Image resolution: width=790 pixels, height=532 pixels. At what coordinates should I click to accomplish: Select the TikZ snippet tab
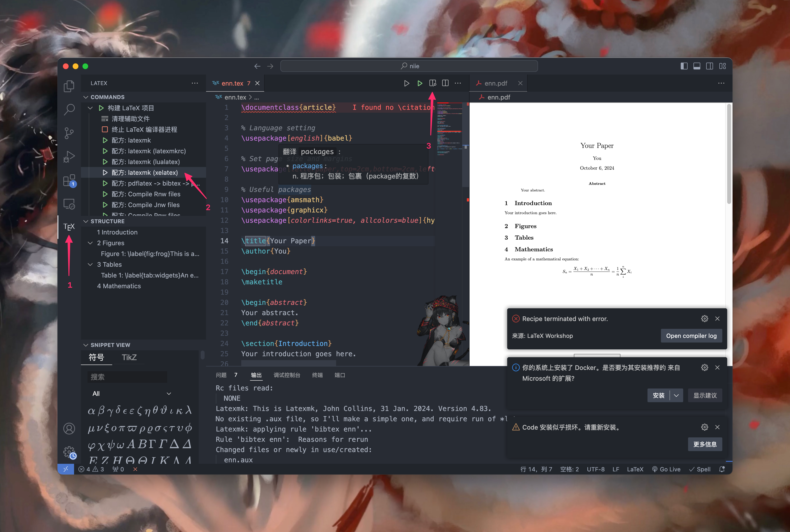pos(129,357)
